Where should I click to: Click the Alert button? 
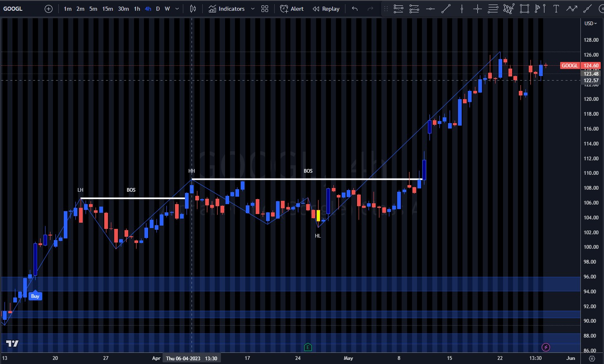coord(292,9)
